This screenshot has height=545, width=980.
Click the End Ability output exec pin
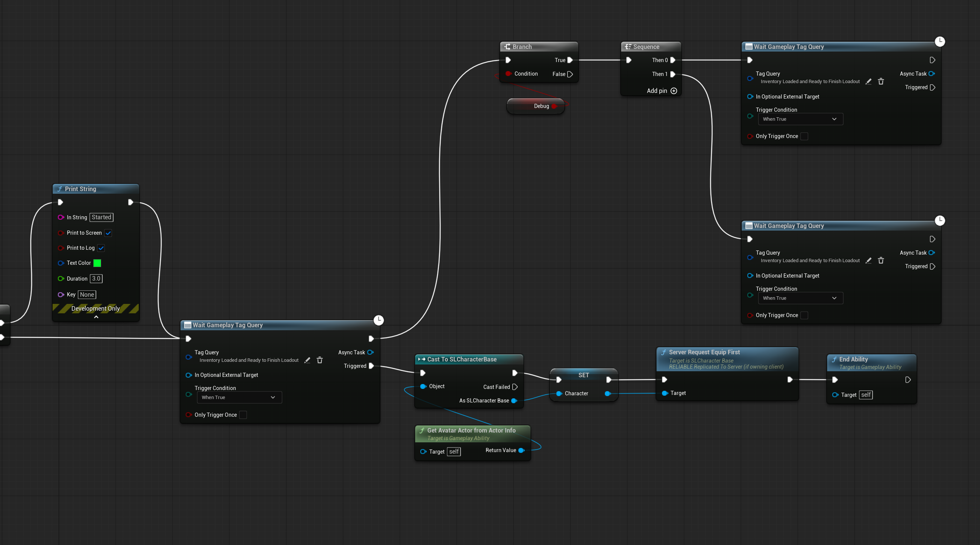(908, 380)
